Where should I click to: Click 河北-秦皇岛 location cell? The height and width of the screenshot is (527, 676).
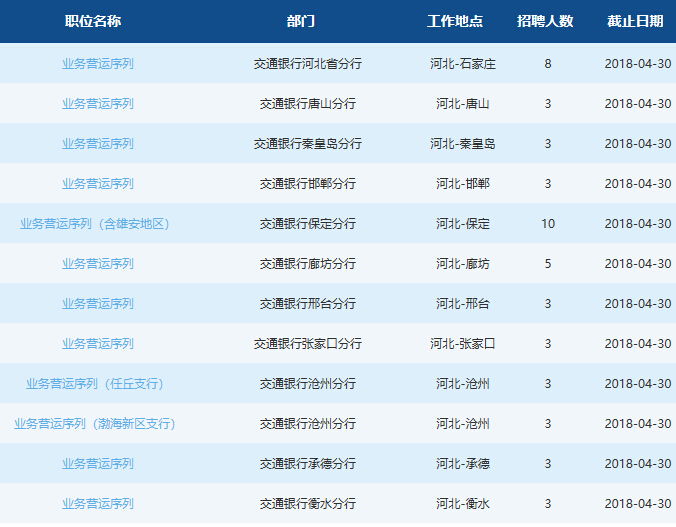pyautogui.click(x=463, y=144)
